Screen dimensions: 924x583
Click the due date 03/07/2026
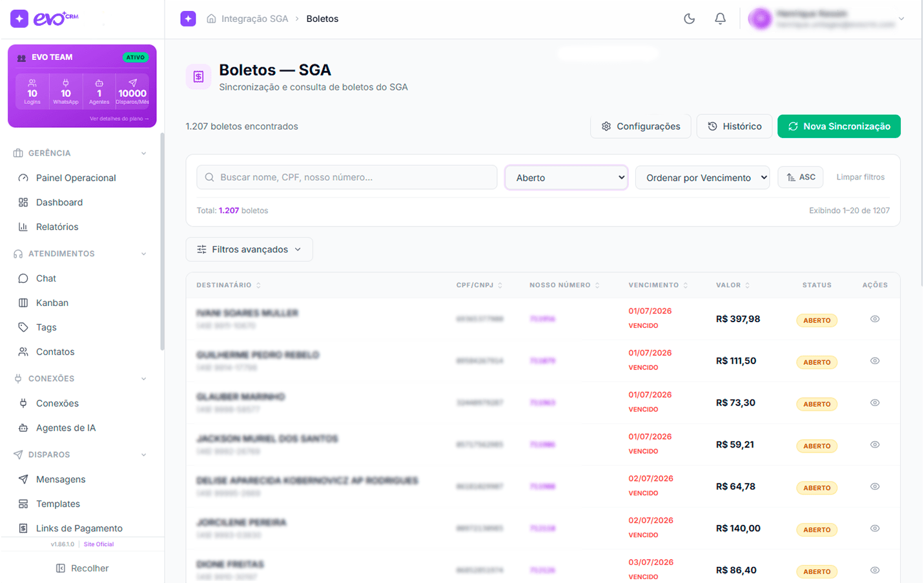[x=651, y=562]
